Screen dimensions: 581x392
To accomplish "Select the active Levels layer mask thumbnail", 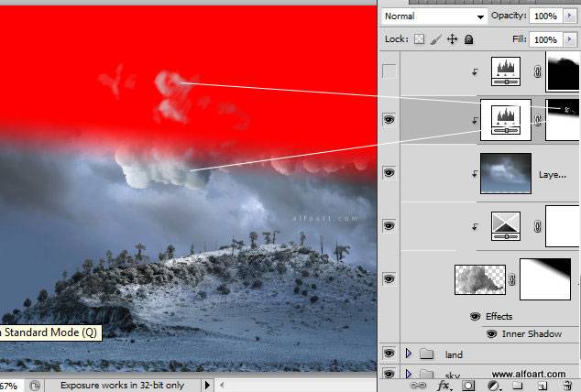I will click(563, 120).
